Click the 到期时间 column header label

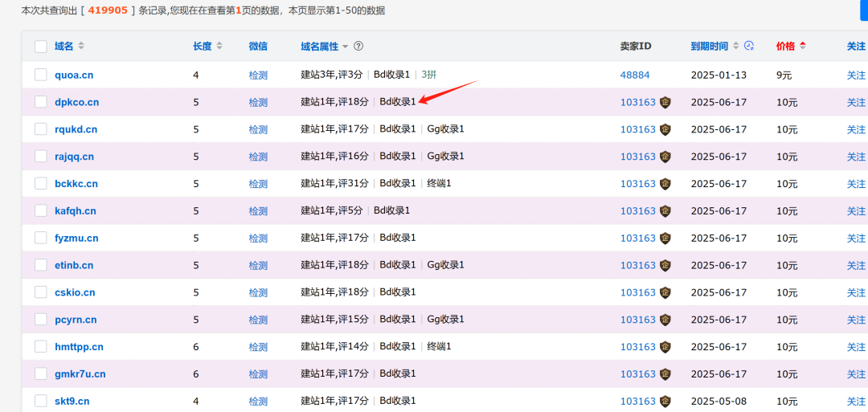709,47
